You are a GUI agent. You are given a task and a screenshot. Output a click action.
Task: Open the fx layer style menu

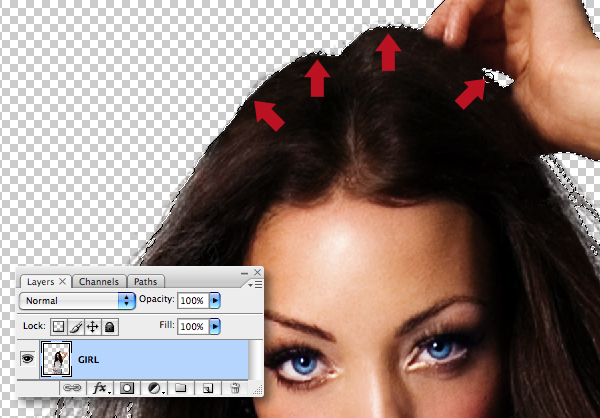[x=101, y=388]
